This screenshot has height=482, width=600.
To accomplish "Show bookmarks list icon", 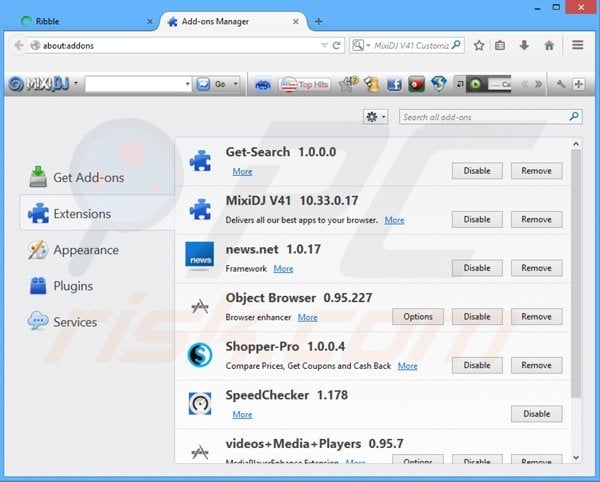I will click(x=500, y=46).
